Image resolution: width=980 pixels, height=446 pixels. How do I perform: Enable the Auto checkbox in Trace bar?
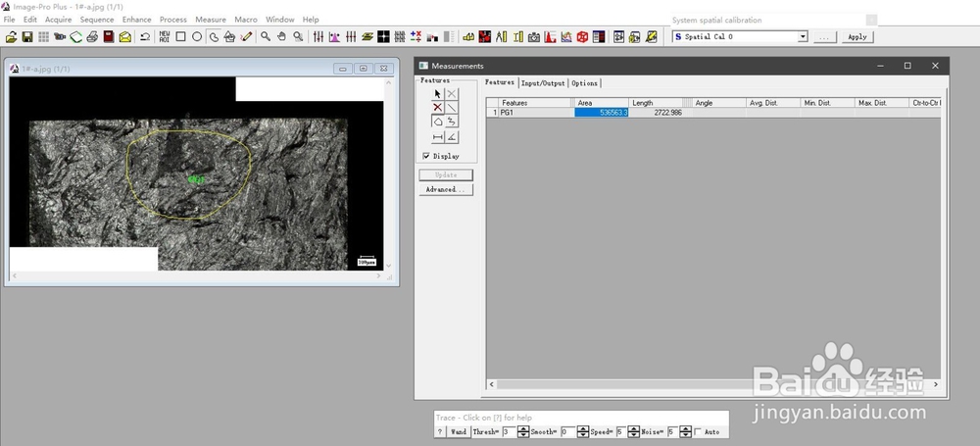point(698,431)
